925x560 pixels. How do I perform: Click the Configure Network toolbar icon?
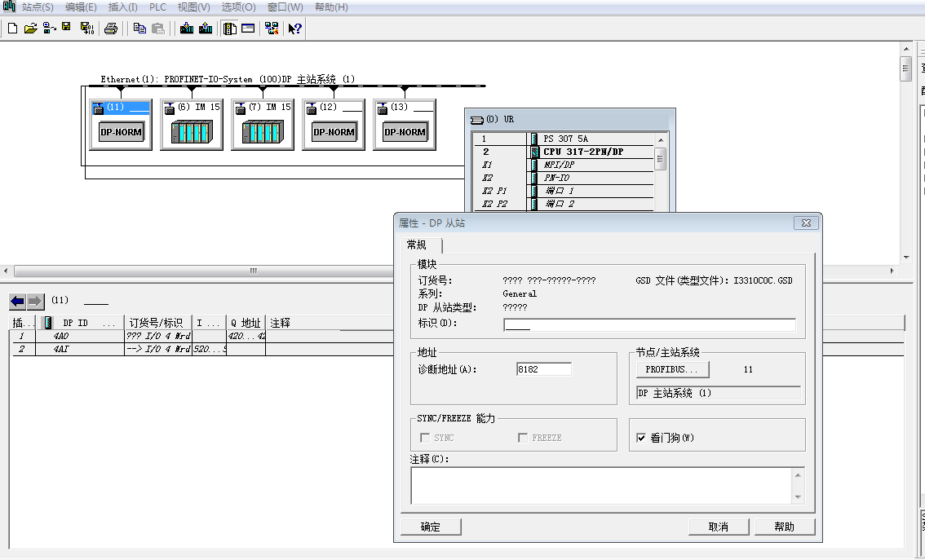point(272,29)
